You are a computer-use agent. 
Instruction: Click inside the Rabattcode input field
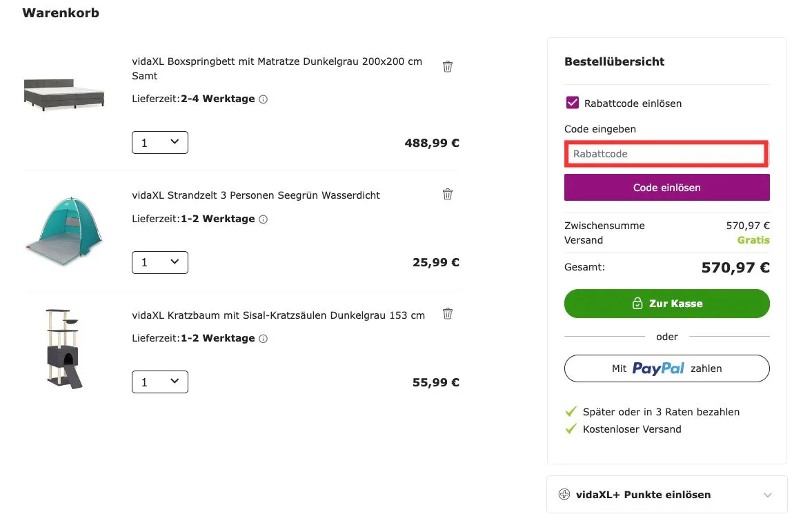click(666, 153)
